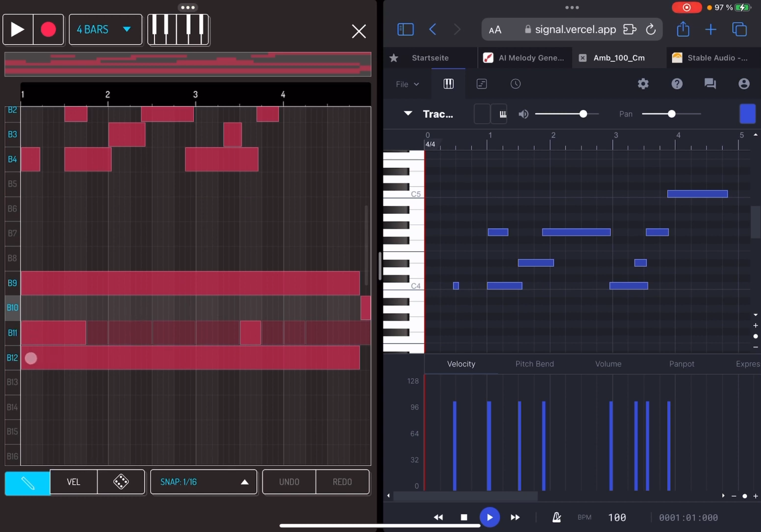Open Signal settings gear icon

click(643, 84)
